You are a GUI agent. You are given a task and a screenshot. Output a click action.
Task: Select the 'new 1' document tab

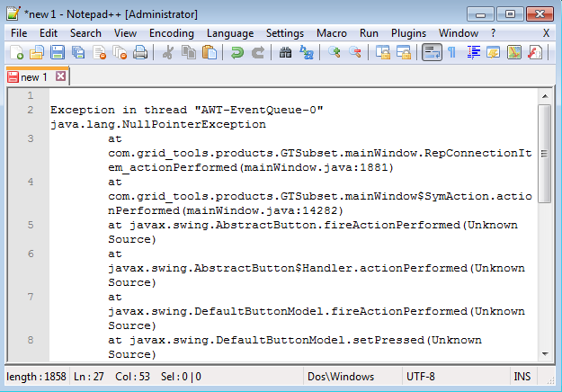click(x=33, y=77)
